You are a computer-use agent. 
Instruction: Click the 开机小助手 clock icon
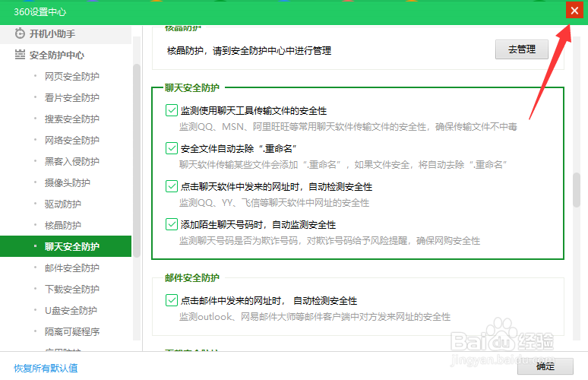pos(20,33)
